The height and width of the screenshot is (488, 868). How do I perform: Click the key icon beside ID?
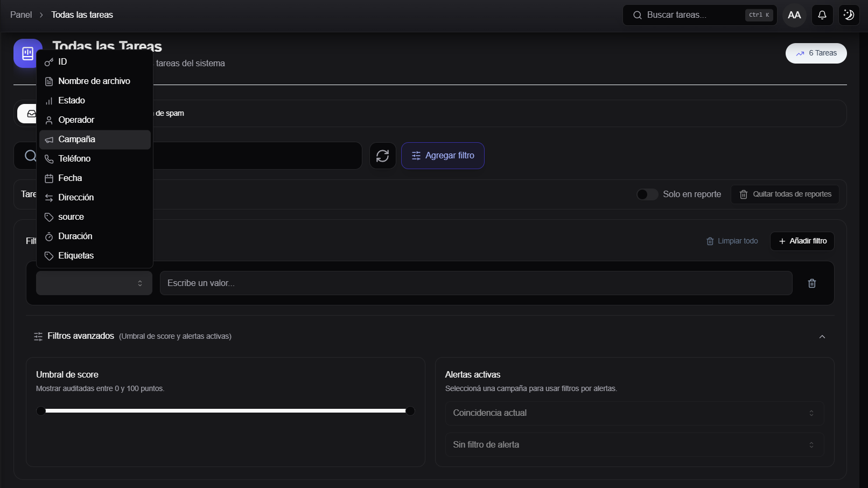coord(49,62)
